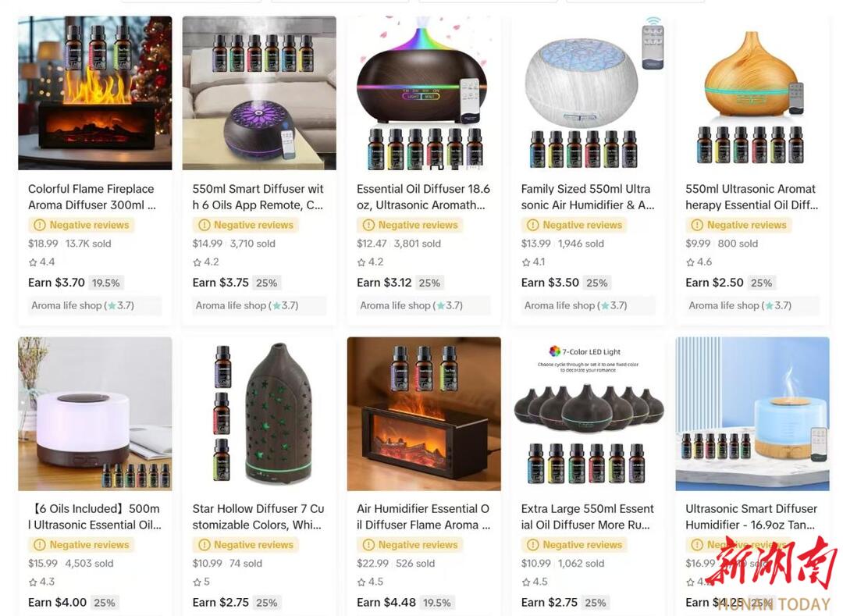Open the 7-Color LED Light diffuser image

(x=589, y=414)
